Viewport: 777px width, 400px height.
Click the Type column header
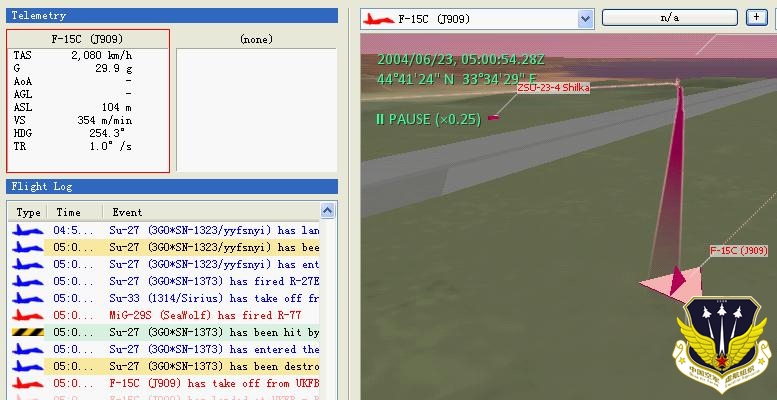point(28,212)
